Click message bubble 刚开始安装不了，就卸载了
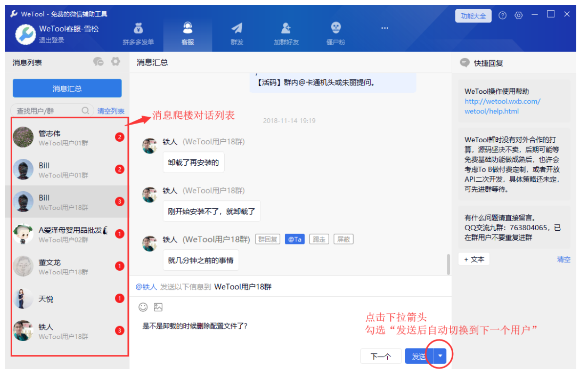The height and width of the screenshot is (371, 588). click(x=211, y=211)
